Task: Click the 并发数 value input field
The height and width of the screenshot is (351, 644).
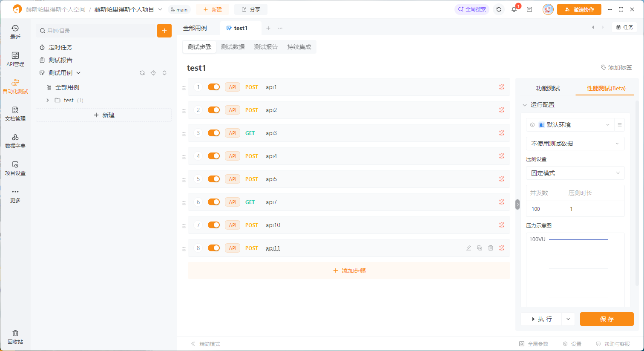Action: (545, 209)
